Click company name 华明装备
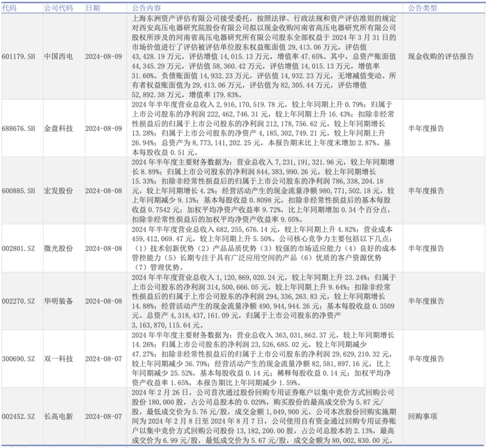This screenshot has height=448, width=488. click(59, 301)
